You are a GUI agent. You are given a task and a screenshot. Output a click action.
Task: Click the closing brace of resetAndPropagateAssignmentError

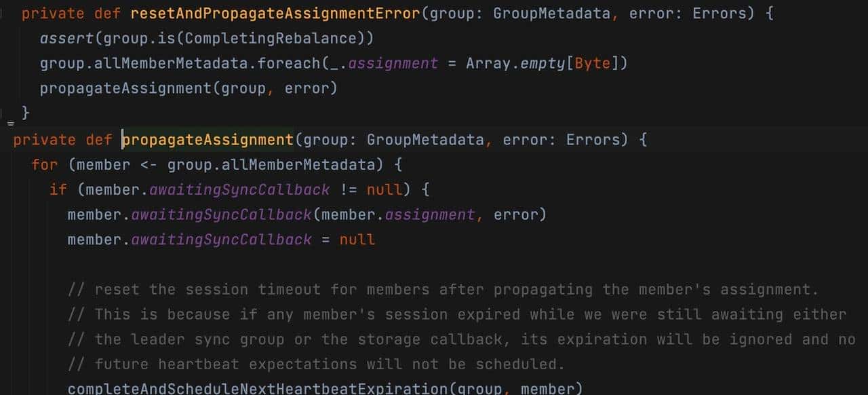[x=26, y=112]
